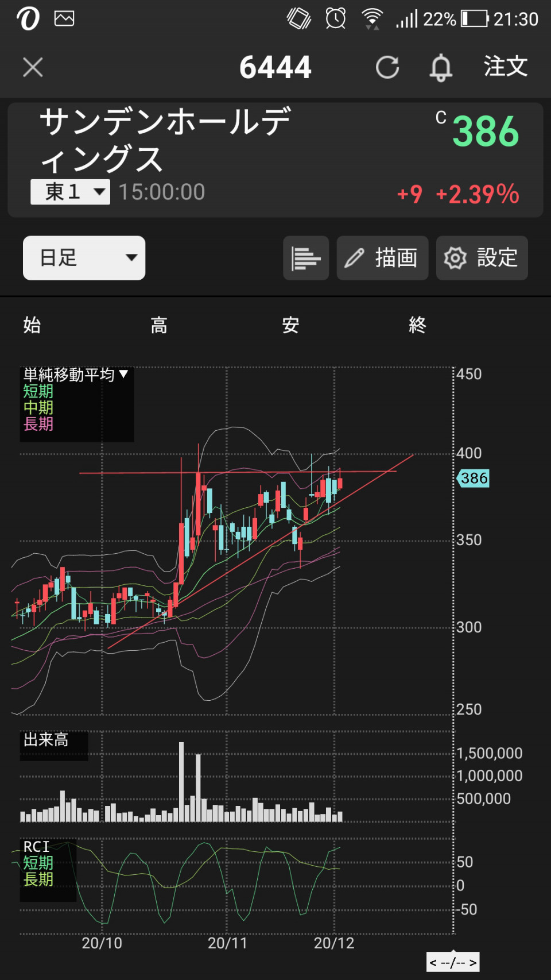
Task: Tap the 始 open price label
Action: pos(32,325)
